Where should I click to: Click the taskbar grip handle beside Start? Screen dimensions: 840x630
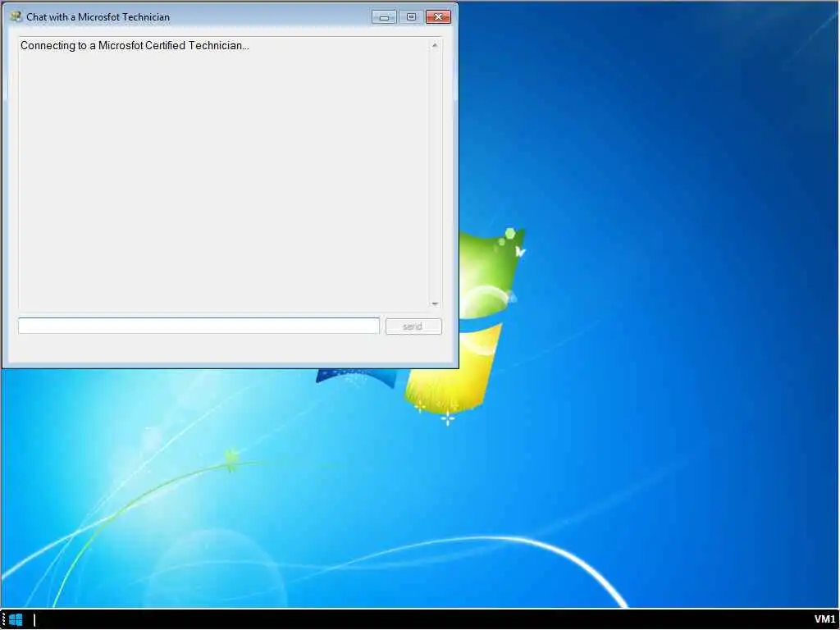(x=4, y=620)
